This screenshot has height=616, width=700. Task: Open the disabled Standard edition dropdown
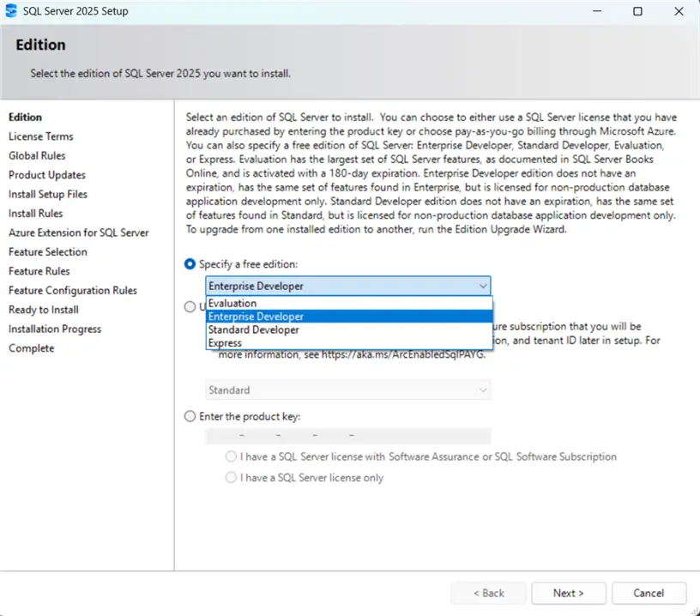point(347,390)
